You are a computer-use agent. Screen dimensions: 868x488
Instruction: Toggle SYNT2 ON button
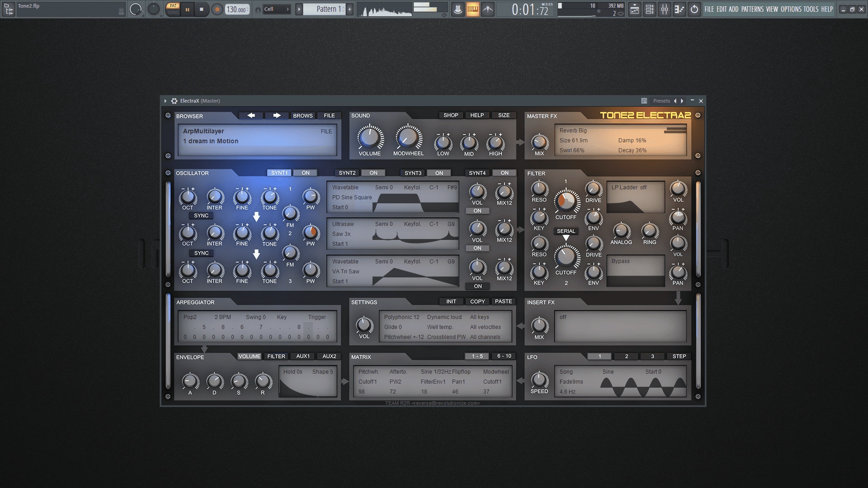tap(373, 173)
